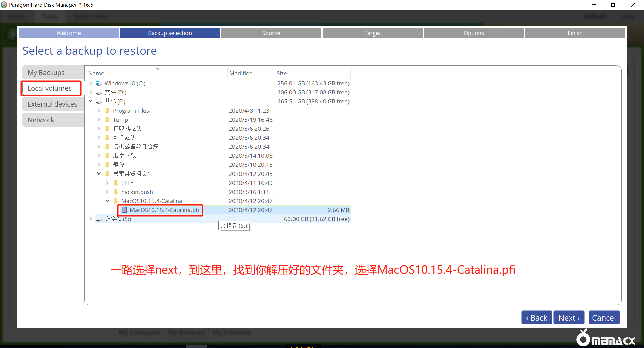Screen dimensions: 644x348
Task: Open the External devices tab
Action: click(53, 104)
